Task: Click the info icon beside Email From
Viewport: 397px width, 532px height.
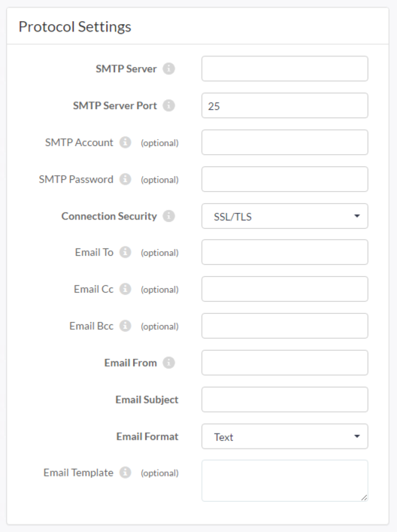Action: [x=169, y=363]
